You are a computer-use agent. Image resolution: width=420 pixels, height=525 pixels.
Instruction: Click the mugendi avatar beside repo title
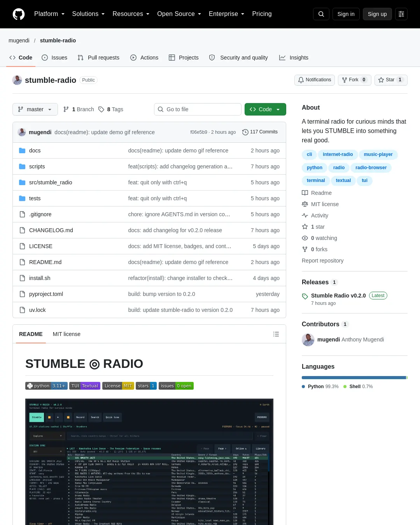17,80
